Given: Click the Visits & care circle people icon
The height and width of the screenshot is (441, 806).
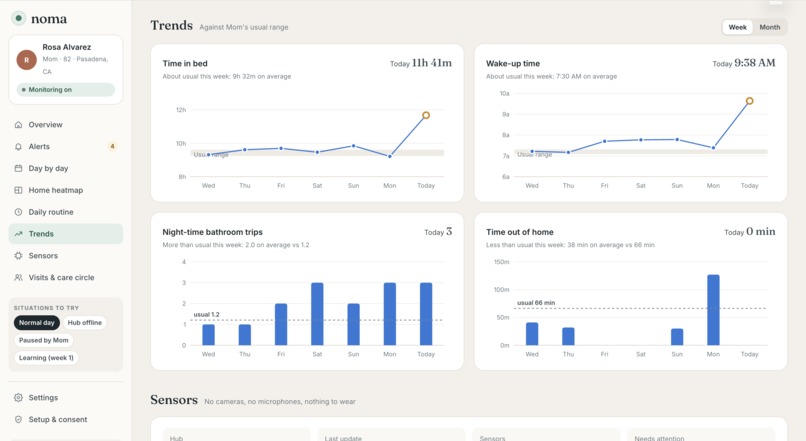Looking at the screenshot, I should click(x=19, y=278).
